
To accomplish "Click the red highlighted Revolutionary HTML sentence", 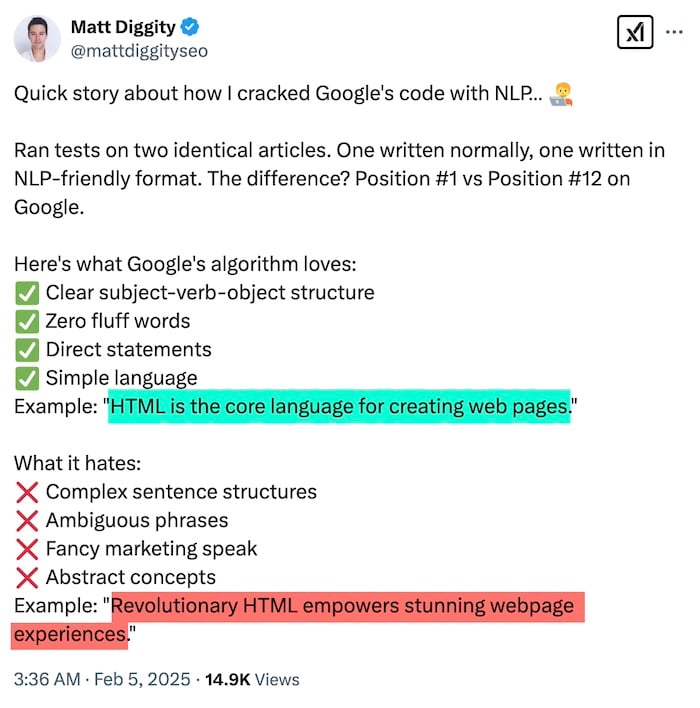I will [x=298, y=620].
